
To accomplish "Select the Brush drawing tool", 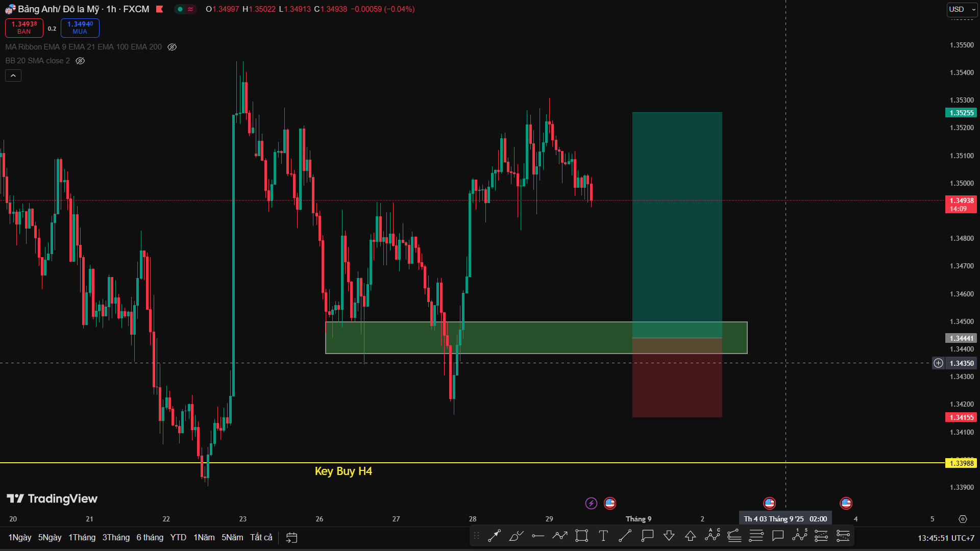I will [x=516, y=536].
